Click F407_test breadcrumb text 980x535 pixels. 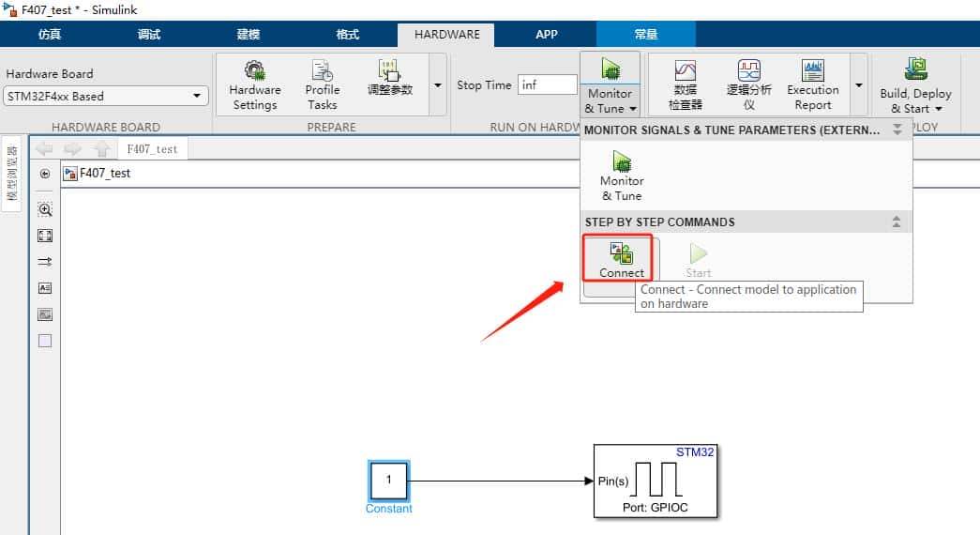click(105, 174)
